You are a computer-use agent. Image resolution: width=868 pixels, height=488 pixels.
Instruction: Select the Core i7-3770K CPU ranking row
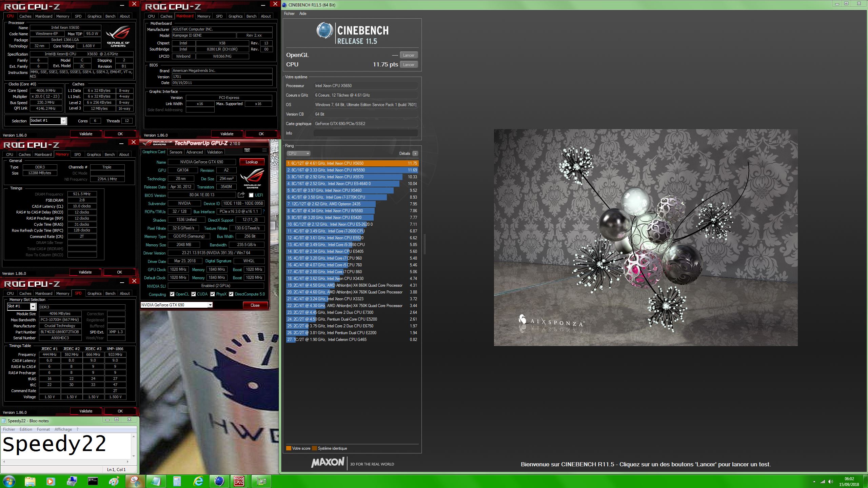(352, 197)
